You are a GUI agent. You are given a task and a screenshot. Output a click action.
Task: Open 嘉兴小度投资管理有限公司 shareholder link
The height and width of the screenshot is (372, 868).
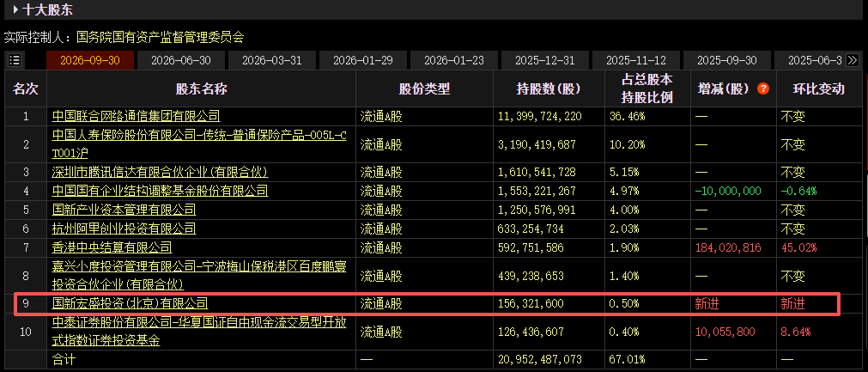[x=199, y=276]
